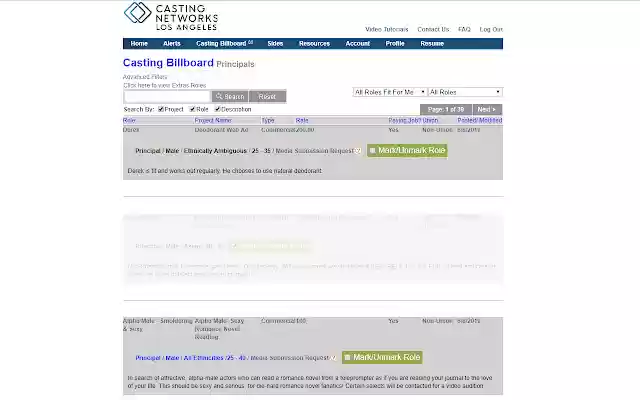Click the Log Out link
Image resolution: width=640 pixels, height=400 pixels.
(x=491, y=29)
